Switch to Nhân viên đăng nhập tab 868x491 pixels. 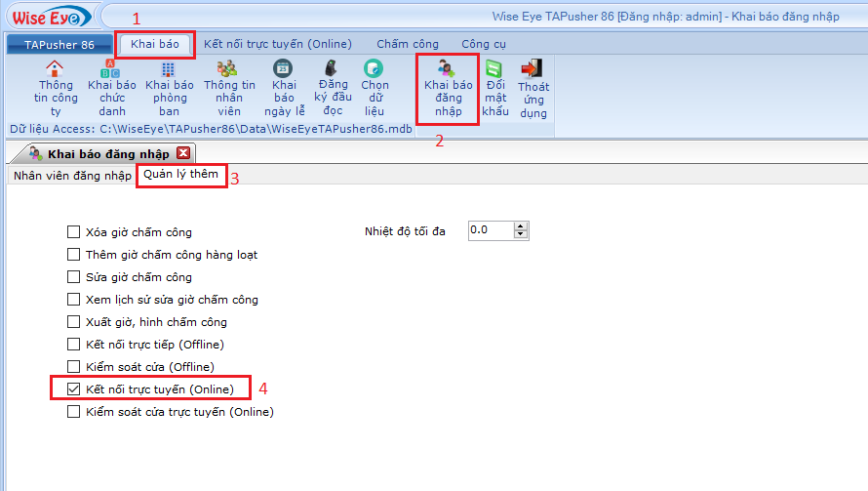71,176
